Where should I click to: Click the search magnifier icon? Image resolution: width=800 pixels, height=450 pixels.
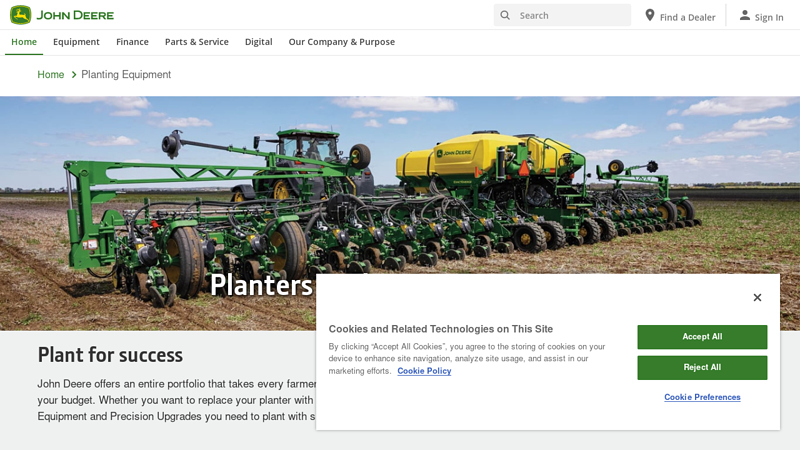pos(505,15)
